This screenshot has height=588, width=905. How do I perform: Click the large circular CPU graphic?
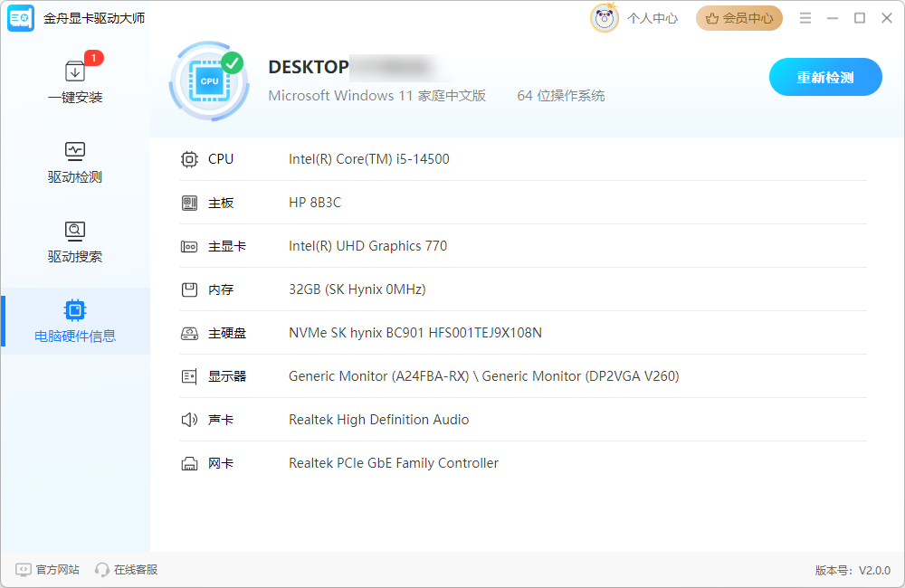(x=209, y=81)
